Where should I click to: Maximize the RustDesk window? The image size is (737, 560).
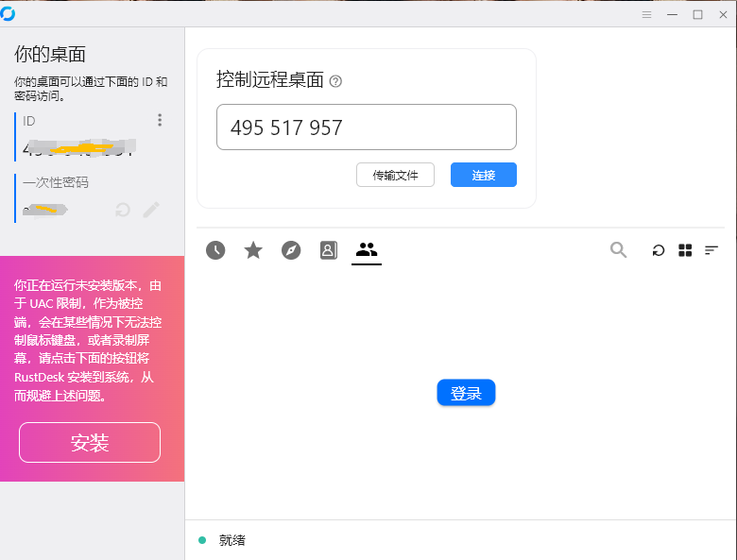point(698,14)
